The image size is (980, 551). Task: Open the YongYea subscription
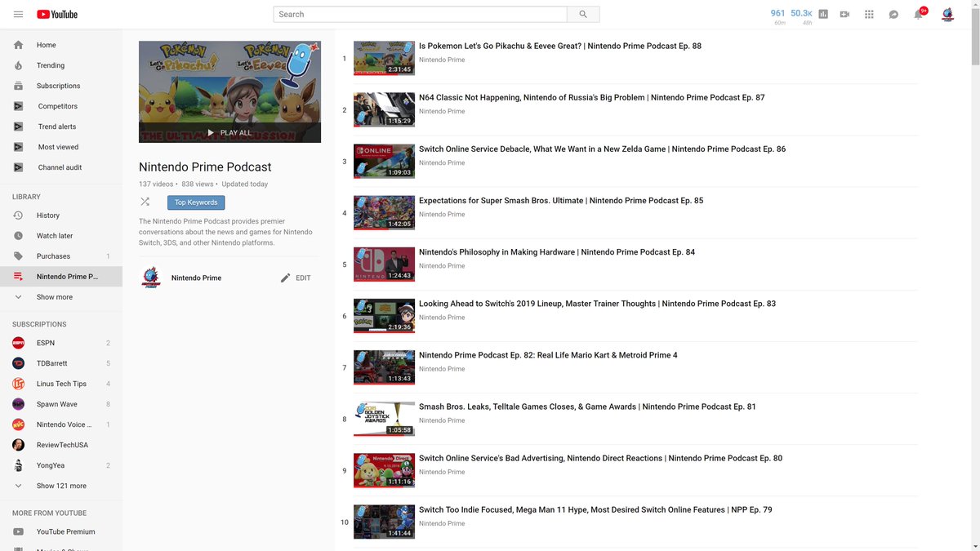pyautogui.click(x=61, y=465)
